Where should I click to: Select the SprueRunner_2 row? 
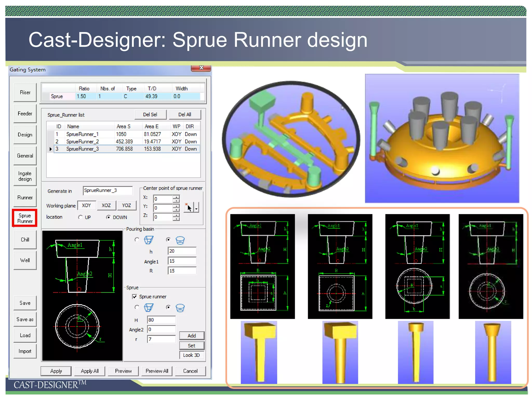tap(123, 142)
